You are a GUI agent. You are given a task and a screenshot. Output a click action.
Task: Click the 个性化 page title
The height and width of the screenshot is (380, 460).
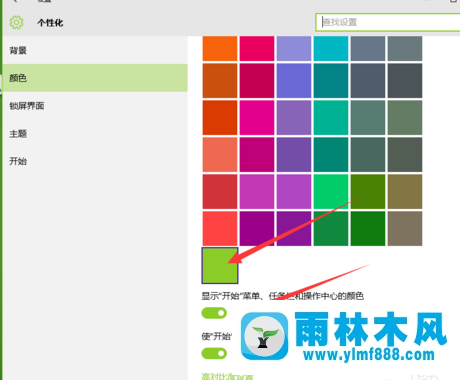(x=50, y=23)
